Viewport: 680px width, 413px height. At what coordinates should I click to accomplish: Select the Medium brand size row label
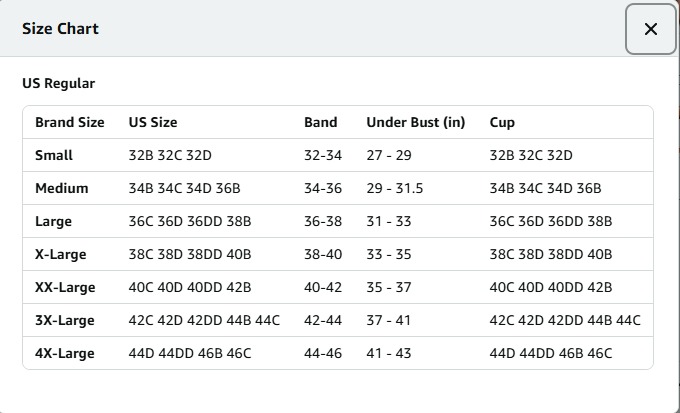click(62, 188)
